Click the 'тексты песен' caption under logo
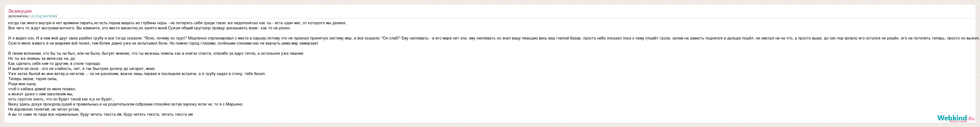The height and width of the screenshot is (127, 980). click(x=958, y=122)
